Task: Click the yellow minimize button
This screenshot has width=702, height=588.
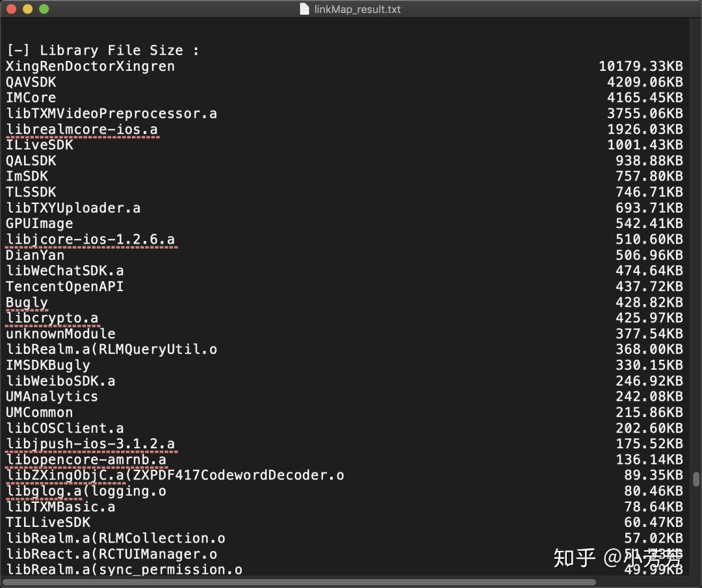Action: [x=29, y=9]
